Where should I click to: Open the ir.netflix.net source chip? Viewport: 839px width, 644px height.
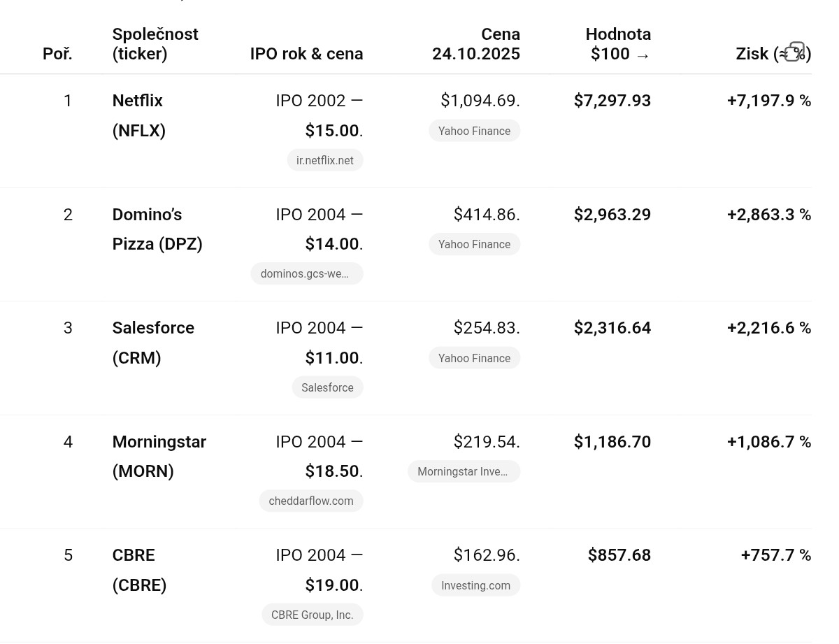[x=325, y=160]
